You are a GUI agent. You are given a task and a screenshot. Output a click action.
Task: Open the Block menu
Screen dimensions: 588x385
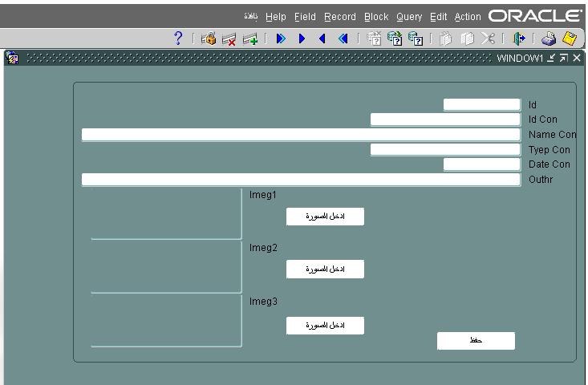(375, 17)
